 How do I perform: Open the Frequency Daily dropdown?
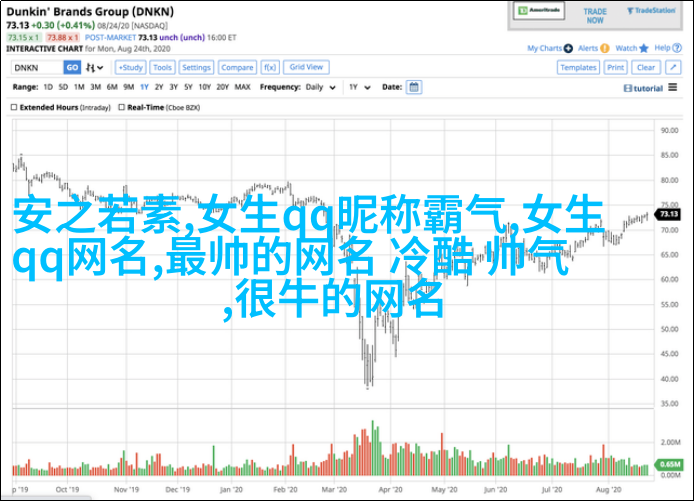320,87
